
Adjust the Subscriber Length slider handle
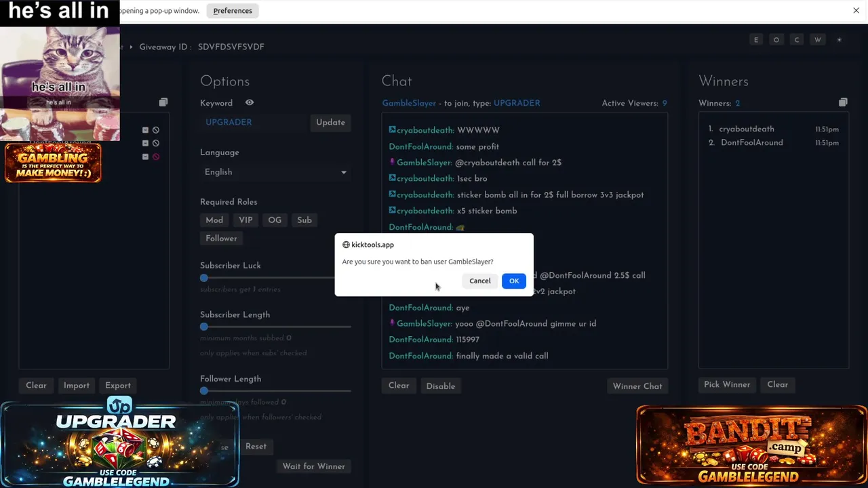click(x=204, y=327)
